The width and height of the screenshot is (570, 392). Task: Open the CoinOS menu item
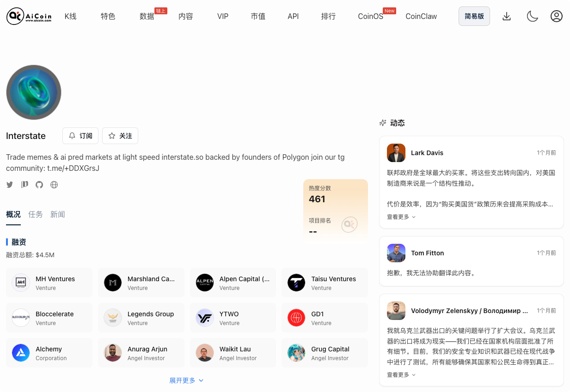pyautogui.click(x=371, y=16)
